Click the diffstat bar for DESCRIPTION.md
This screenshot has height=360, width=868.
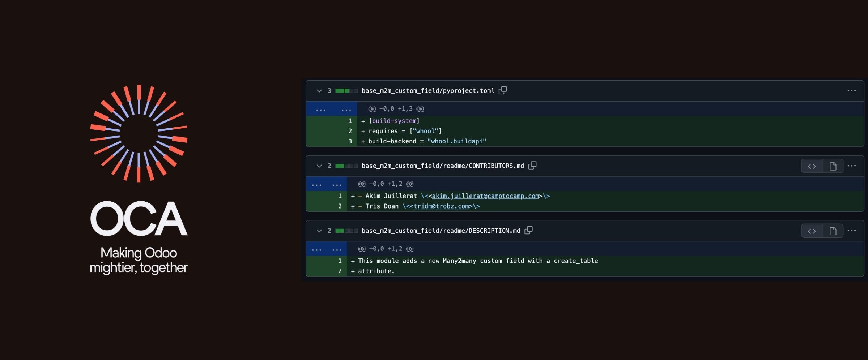coord(346,231)
